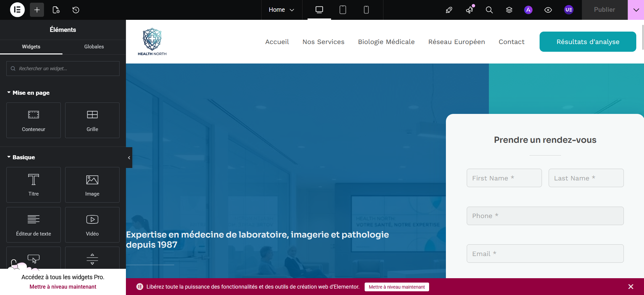Image resolution: width=644 pixels, height=295 pixels.
Task: Switch to desktop preview mode
Action: (319, 10)
